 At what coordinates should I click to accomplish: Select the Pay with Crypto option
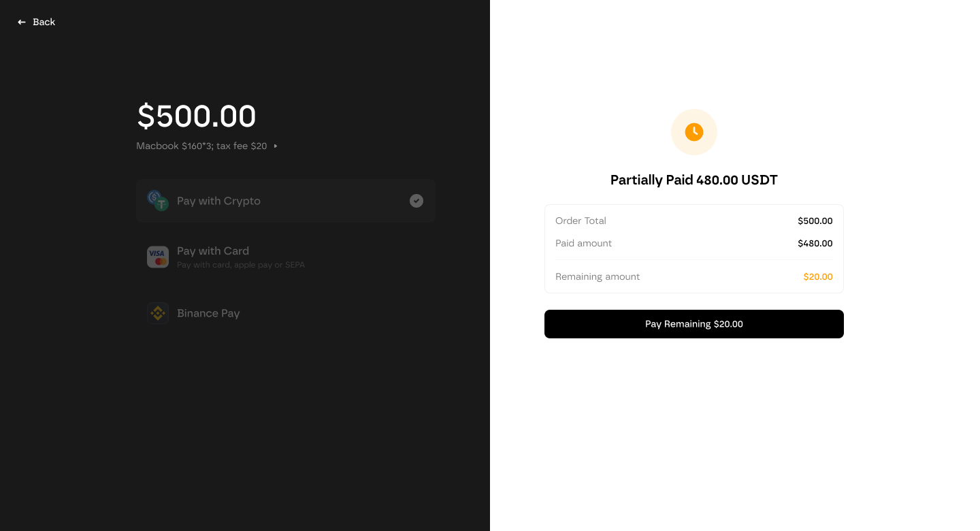tap(286, 201)
